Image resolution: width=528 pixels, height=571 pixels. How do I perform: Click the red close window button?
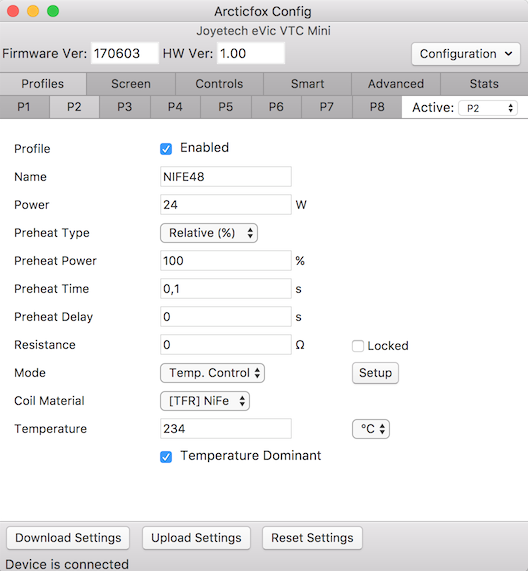click(13, 11)
